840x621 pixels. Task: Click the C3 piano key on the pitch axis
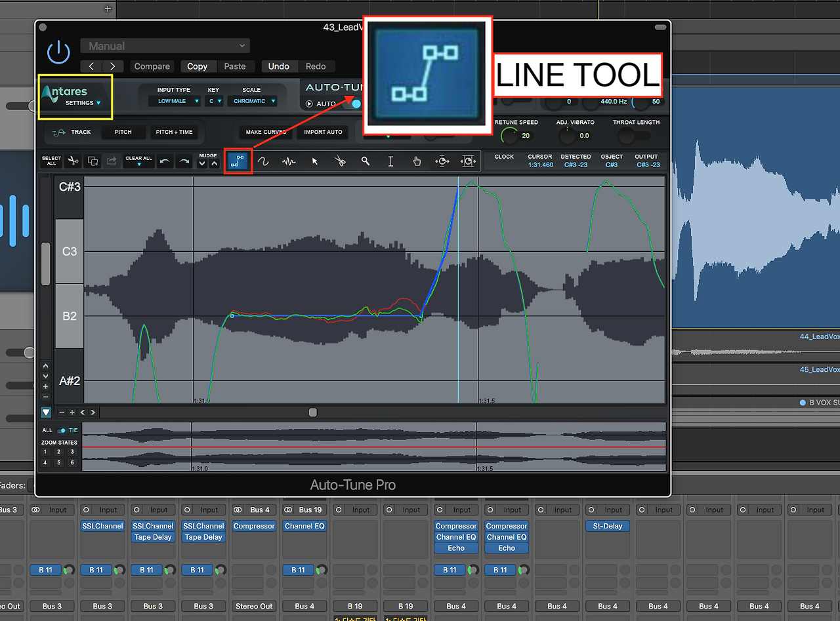click(x=69, y=251)
